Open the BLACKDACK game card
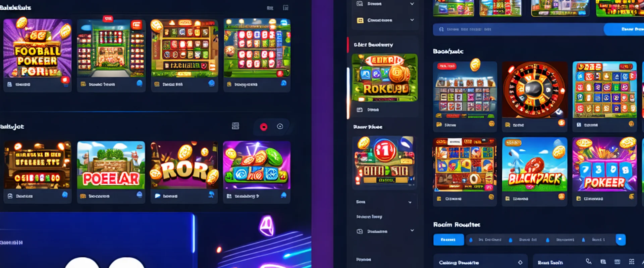The height and width of the screenshot is (268, 644). point(535,172)
